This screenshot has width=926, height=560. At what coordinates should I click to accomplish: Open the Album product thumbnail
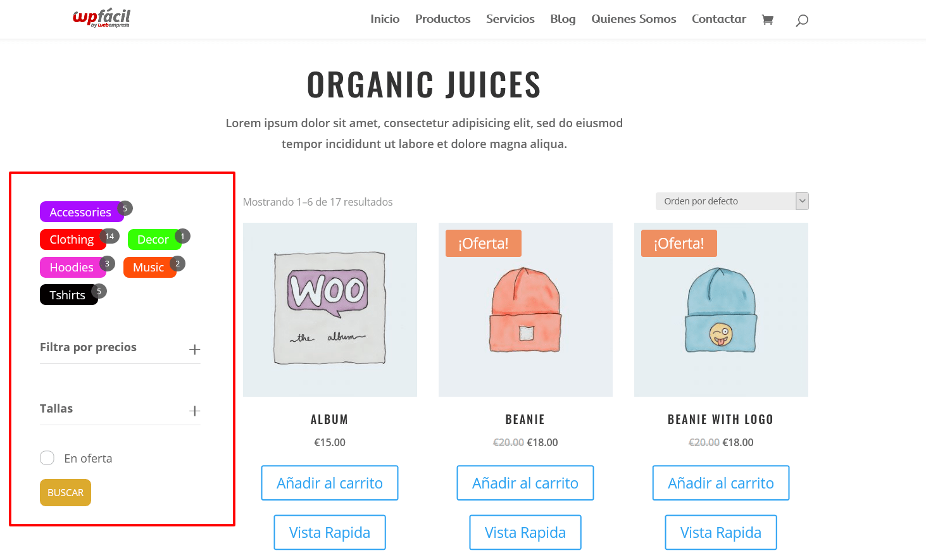[x=330, y=309]
